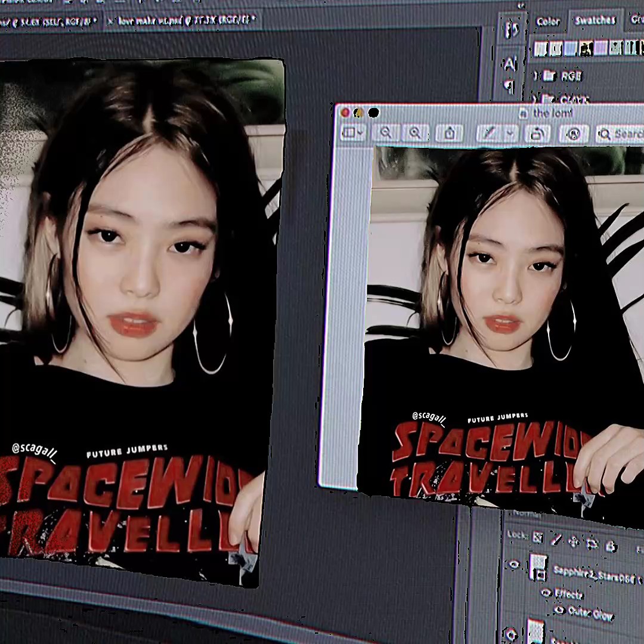Click the Share icon in Preview toolbar
Viewport: 644px width, 644px height.
click(450, 134)
